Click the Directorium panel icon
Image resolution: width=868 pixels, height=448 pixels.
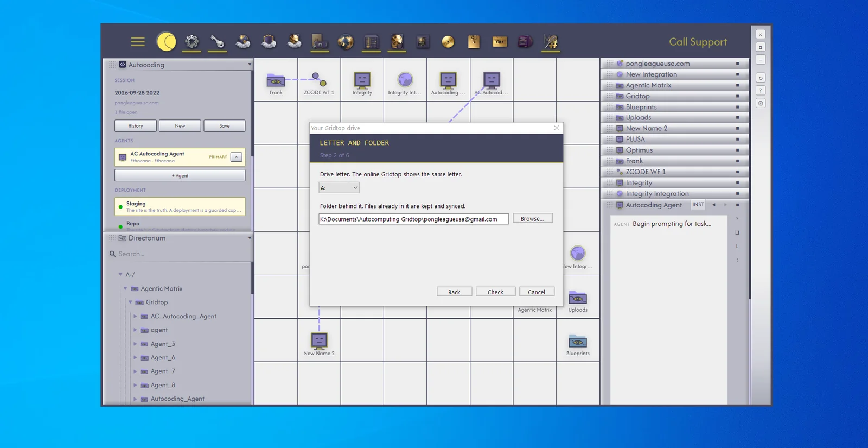123,238
